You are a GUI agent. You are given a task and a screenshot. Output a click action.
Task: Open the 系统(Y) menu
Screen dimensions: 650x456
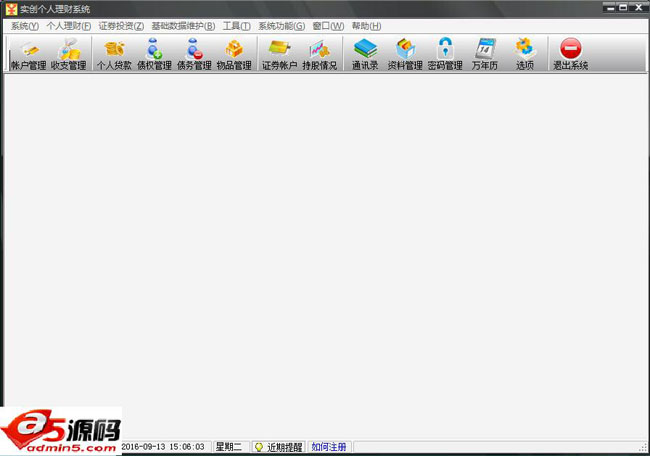pyautogui.click(x=24, y=26)
